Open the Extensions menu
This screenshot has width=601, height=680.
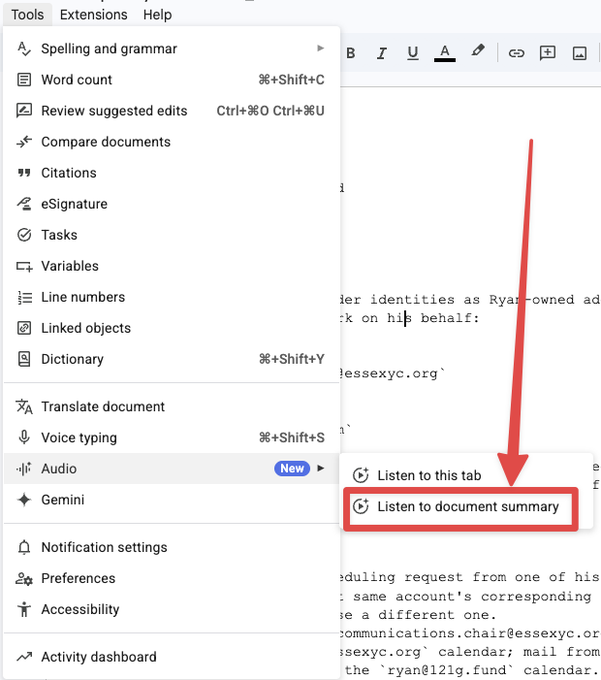tap(93, 14)
